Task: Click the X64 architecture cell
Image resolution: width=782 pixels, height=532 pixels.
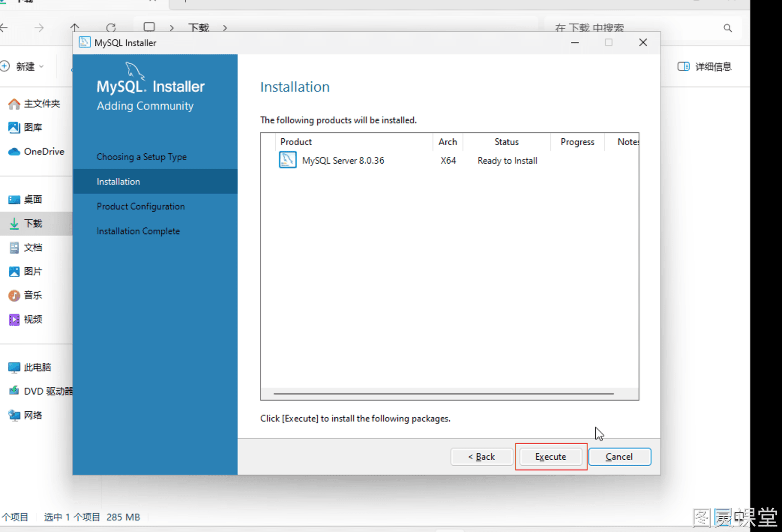Action: point(448,161)
